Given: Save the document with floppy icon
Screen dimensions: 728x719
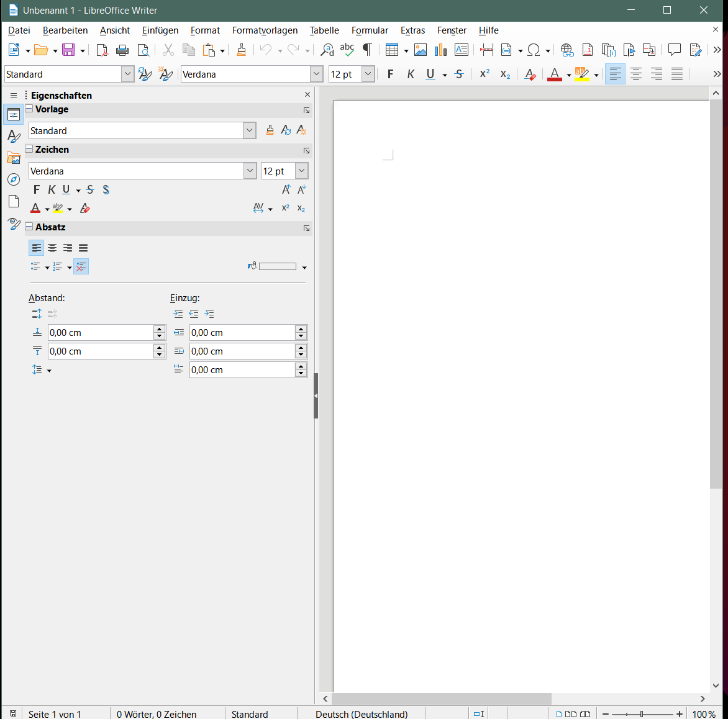Looking at the screenshot, I should 69,50.
